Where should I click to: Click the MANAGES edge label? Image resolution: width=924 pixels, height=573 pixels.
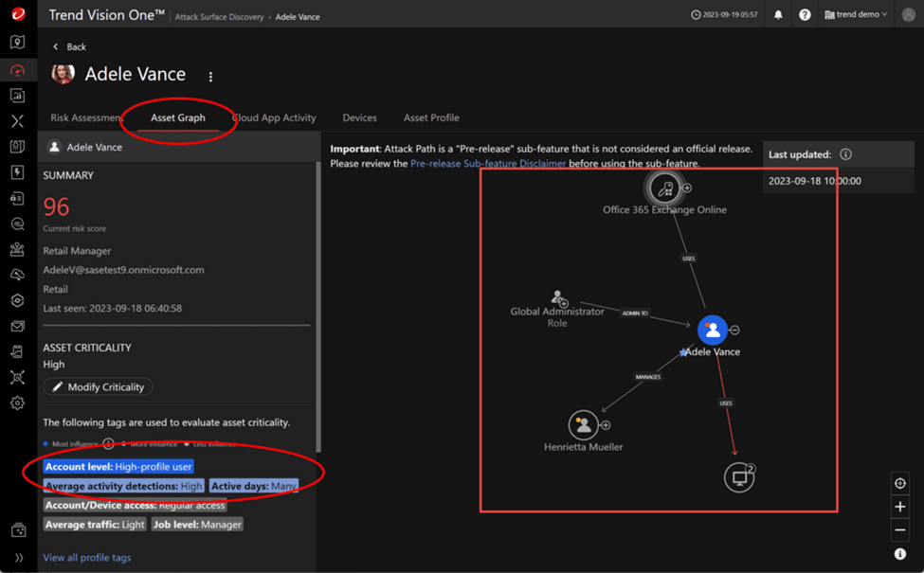click(647, 377)
